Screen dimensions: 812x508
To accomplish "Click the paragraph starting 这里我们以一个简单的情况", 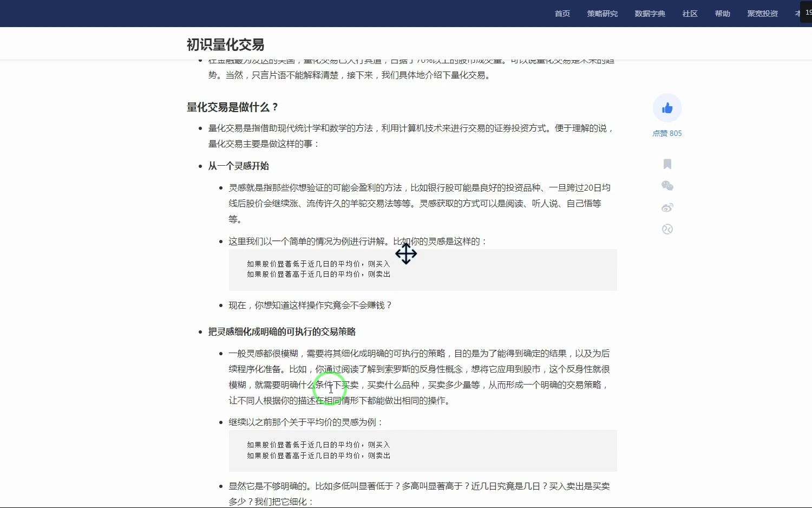I will point(358,241).
